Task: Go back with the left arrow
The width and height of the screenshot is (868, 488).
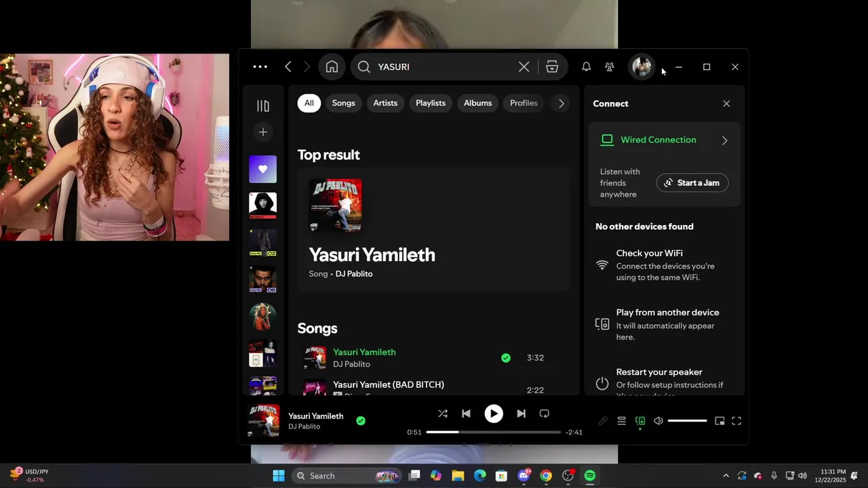Action: point(288,66)
